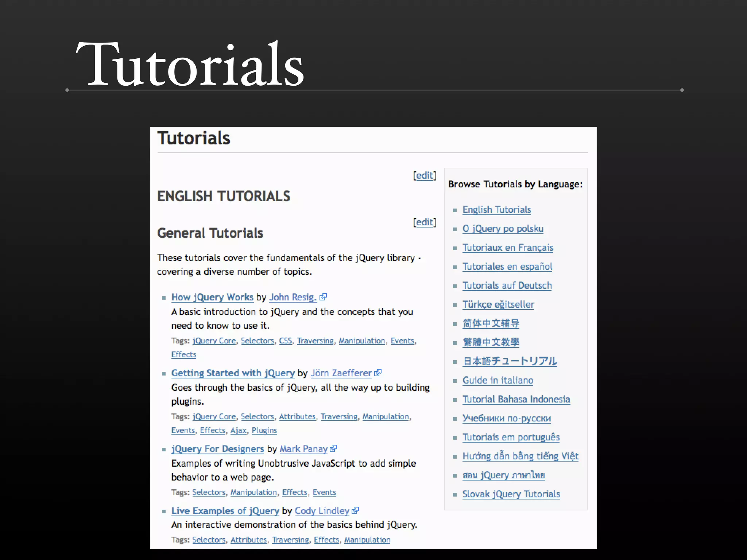This screenshot has width=747, height=560.
Task: Open Live Examples of jQuery tutorial
Action: pos(225,511)
